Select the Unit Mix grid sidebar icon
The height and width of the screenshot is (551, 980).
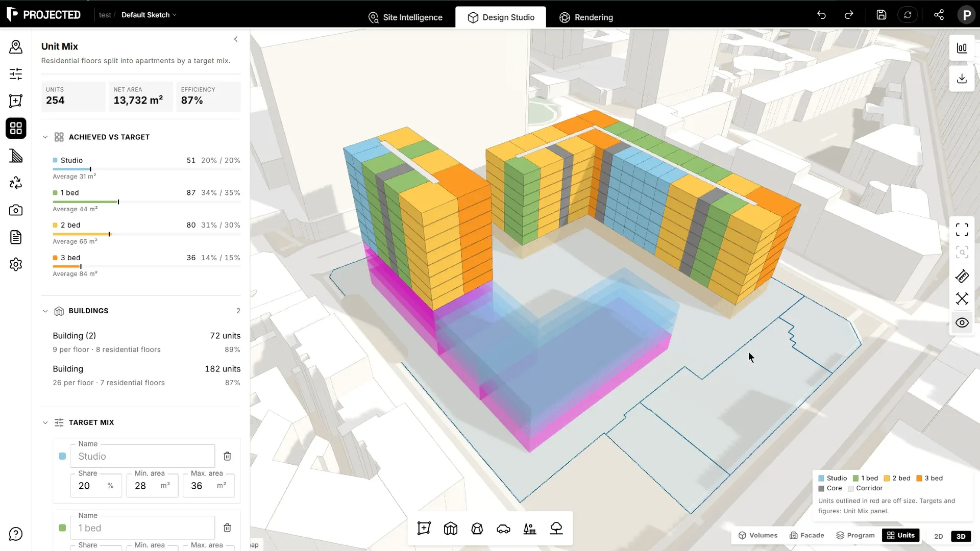16,128
